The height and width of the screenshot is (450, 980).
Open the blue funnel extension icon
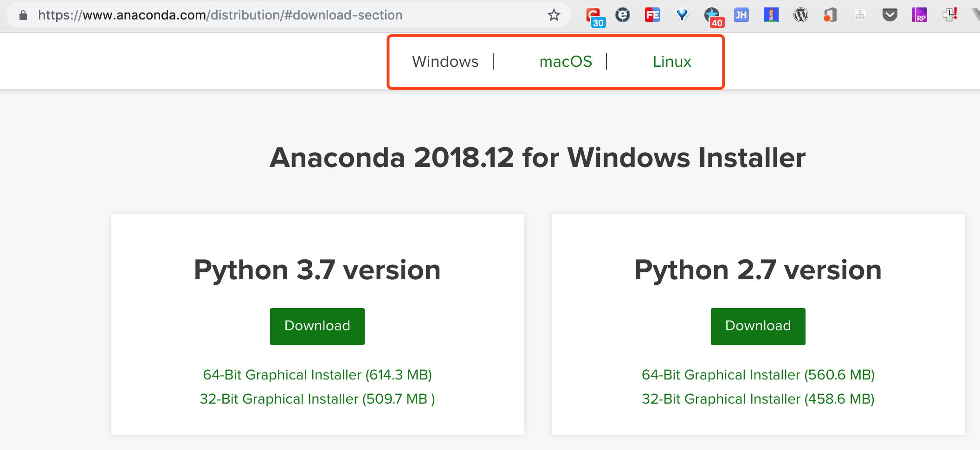pos(682,15)
